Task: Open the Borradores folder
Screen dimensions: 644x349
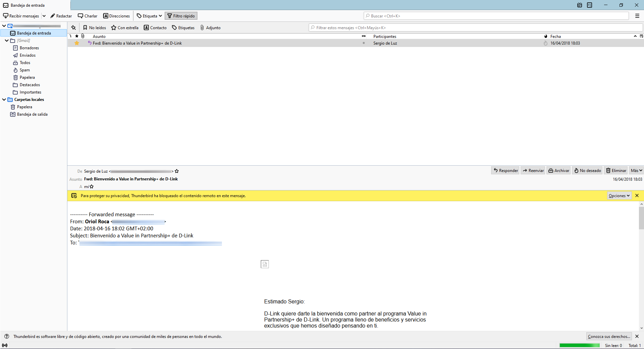Action: pos(29,48)
